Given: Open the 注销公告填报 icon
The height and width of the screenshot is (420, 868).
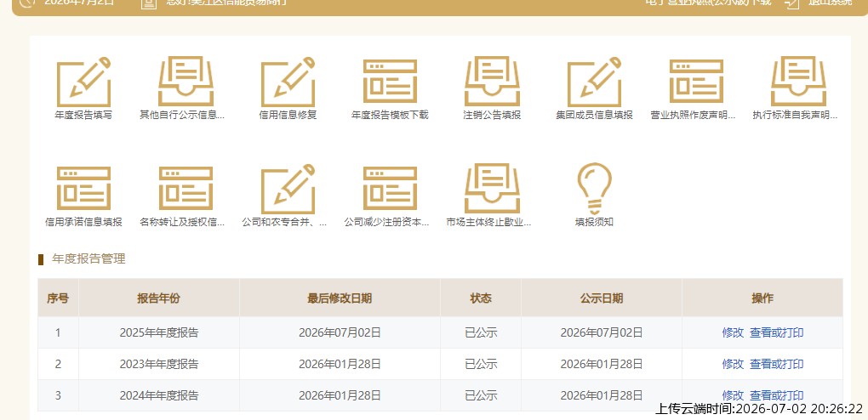Looking at the screenshot, I should pos(492,82).
